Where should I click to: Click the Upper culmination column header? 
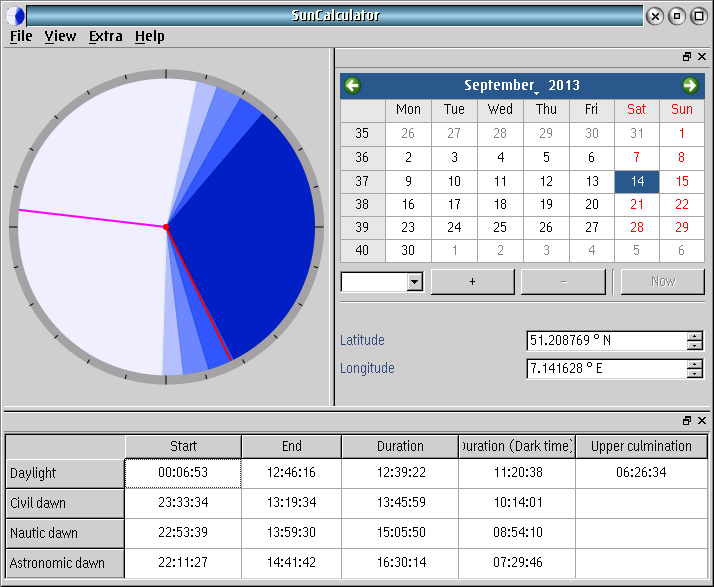(x=642, y=446)
